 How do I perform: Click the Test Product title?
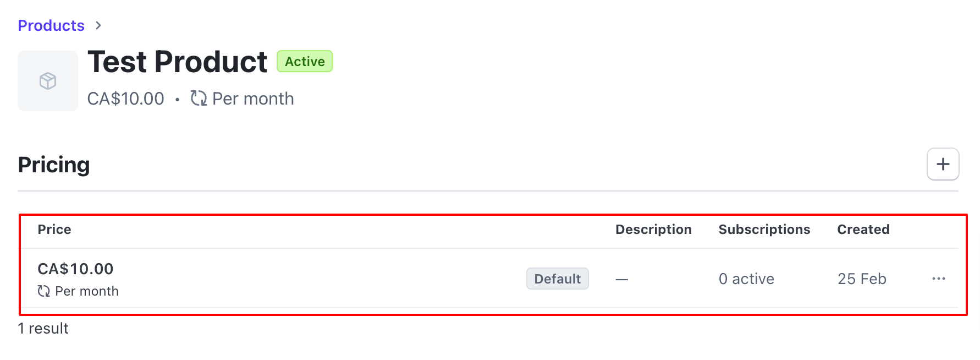pos(178,62)
